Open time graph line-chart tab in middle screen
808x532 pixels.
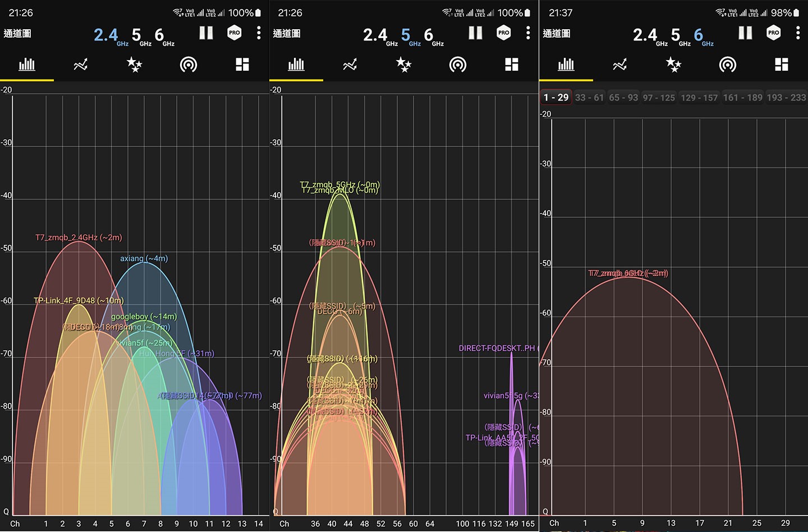pyautogui.click(x=350, y=65)
